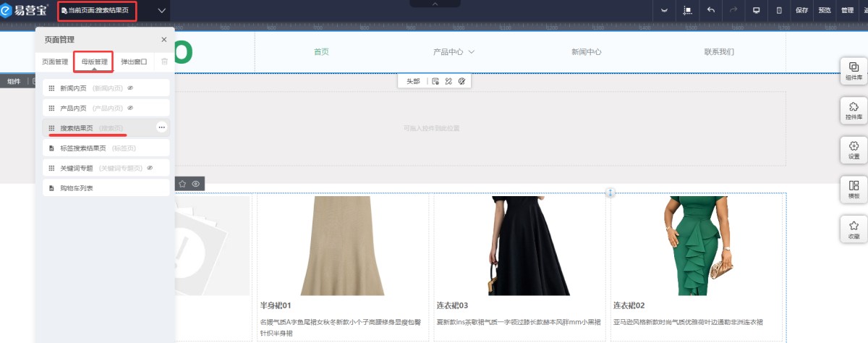Click the trash icon in page manager
868x343 pixels.
(164, 62)
